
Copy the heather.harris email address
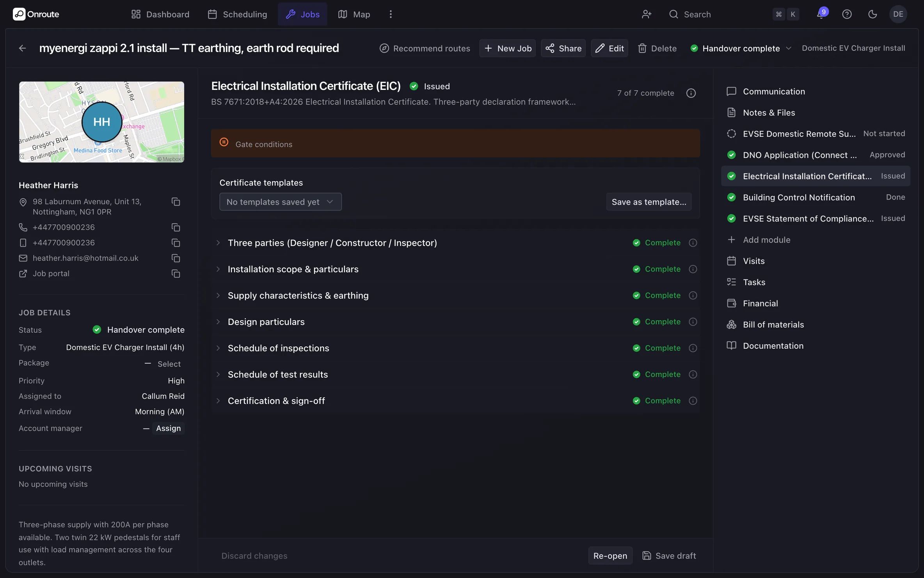(x=176, y=258)
